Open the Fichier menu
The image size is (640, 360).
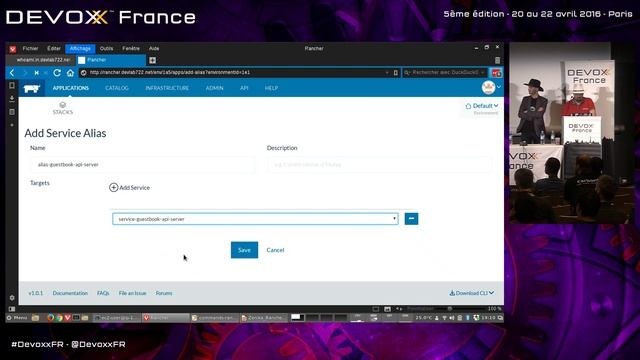31,49
